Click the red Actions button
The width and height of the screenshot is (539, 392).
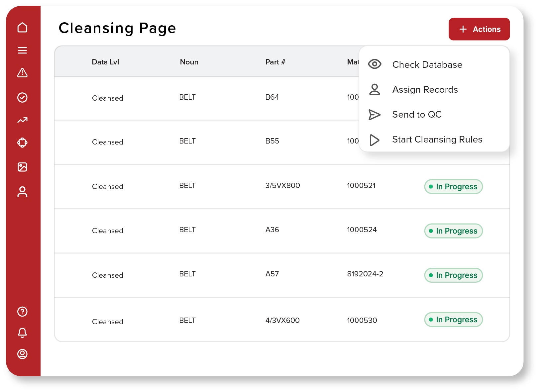pos(479,29)
